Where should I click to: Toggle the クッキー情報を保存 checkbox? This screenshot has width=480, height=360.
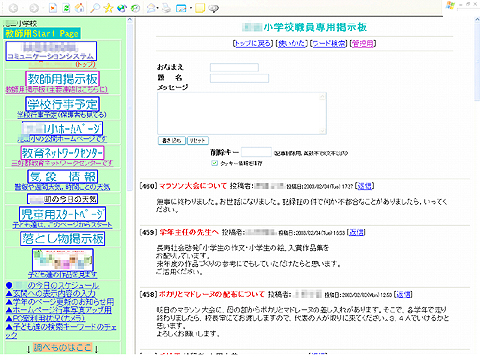click(x=214, y=163)
